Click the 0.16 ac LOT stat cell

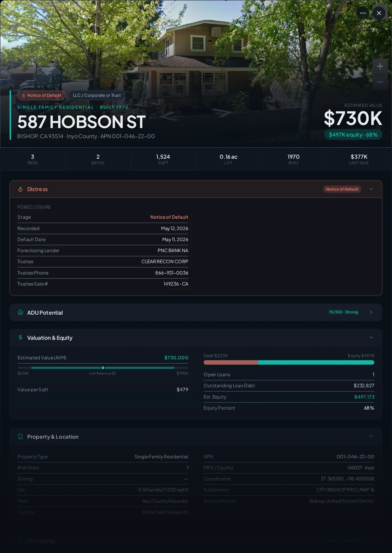(x=228, y=159)
